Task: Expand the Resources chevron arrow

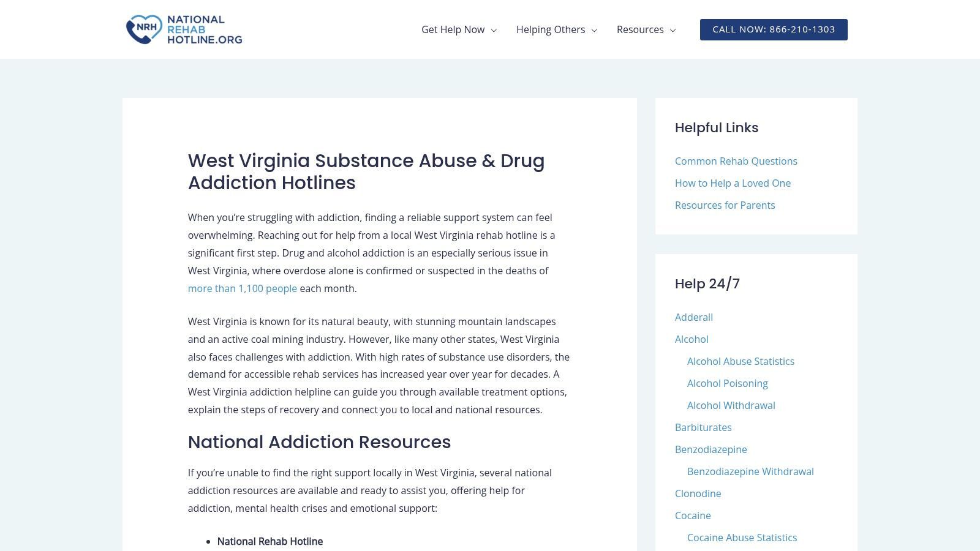Action: tap(673, 30)
